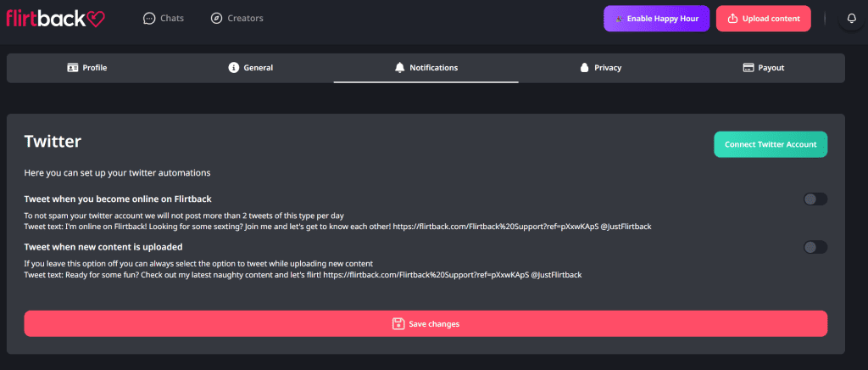Open the Creators page

[x=237, y=19]
